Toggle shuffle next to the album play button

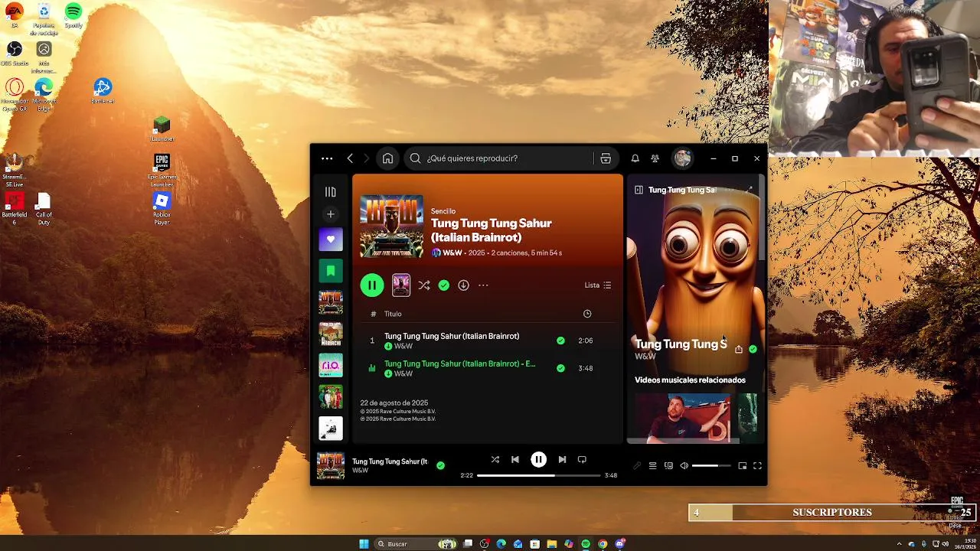[x=423, y=285]
